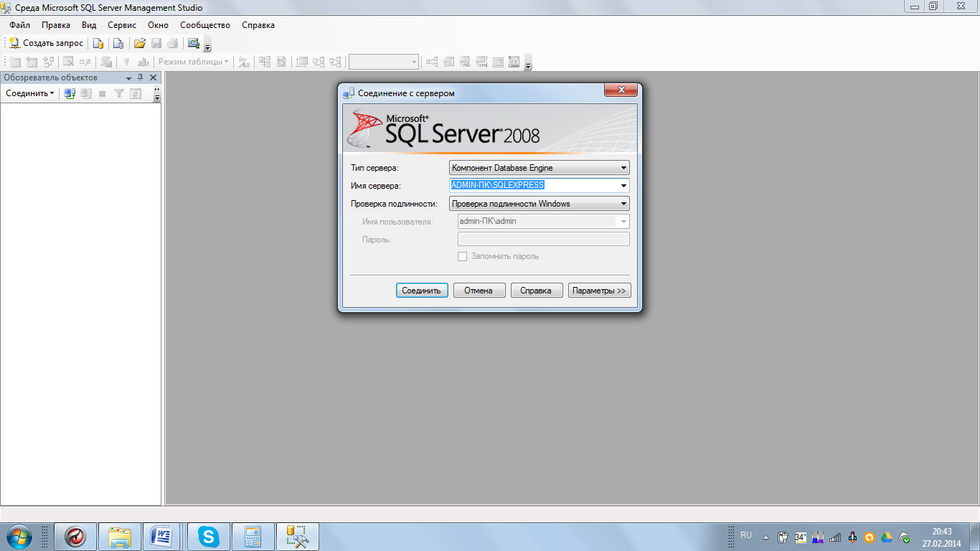Click the open file folder icon
The height and width of the screenshot is (551, 980).
140,43
